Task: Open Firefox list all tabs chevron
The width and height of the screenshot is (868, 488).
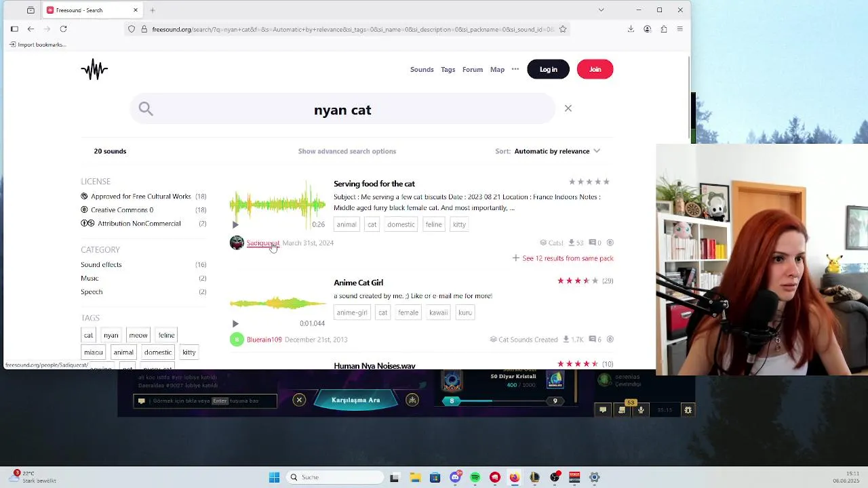Action: click(601, 10)
